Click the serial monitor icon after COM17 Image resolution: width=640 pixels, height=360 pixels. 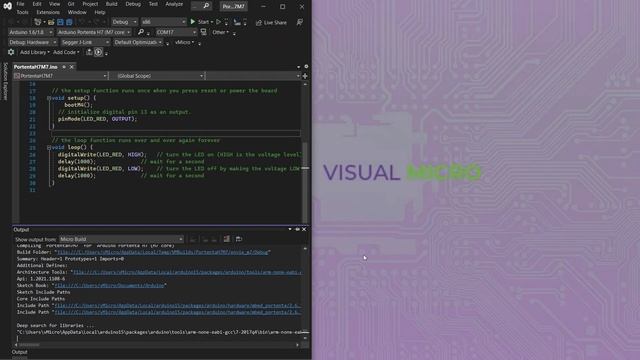[203, 32]
